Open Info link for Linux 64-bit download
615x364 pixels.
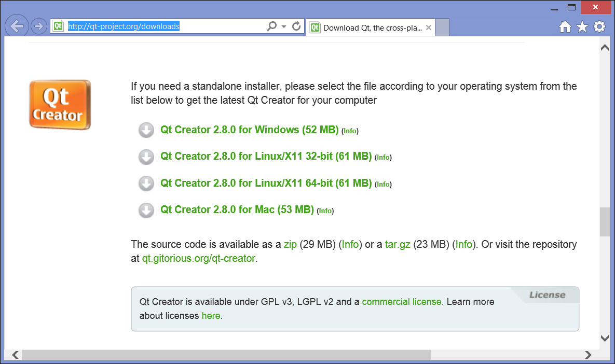click(383, 184)
